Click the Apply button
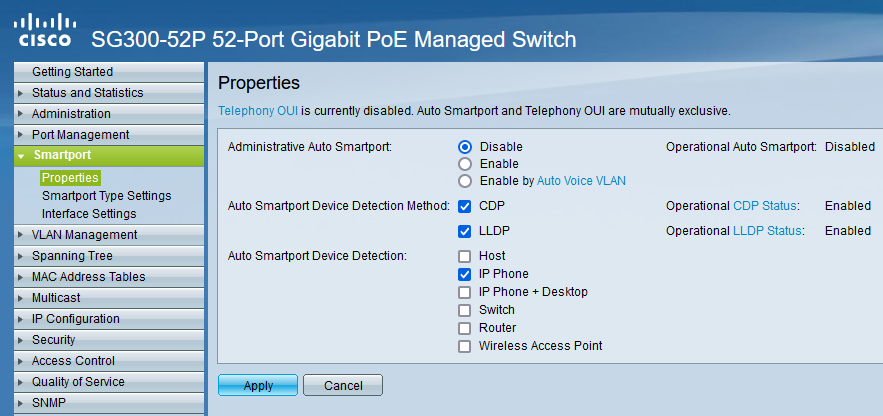 (258, 386)
